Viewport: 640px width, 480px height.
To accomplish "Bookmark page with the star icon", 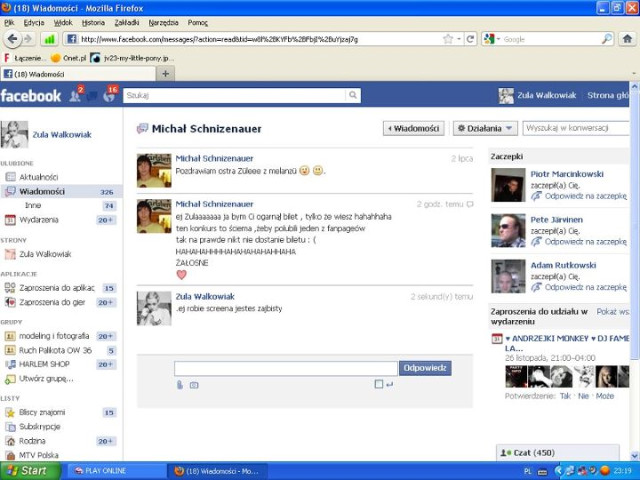I will (448, 39).
